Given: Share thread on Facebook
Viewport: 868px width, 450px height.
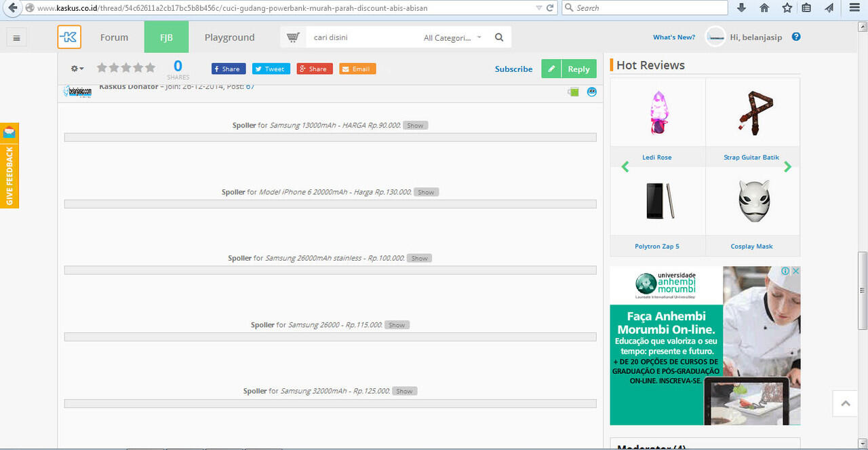Looking at the screenshot, I should click(x=229, y=69).
